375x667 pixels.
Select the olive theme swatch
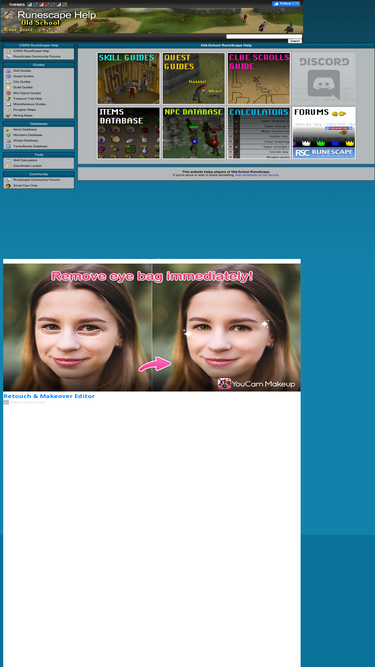click(x=65, y=4)
